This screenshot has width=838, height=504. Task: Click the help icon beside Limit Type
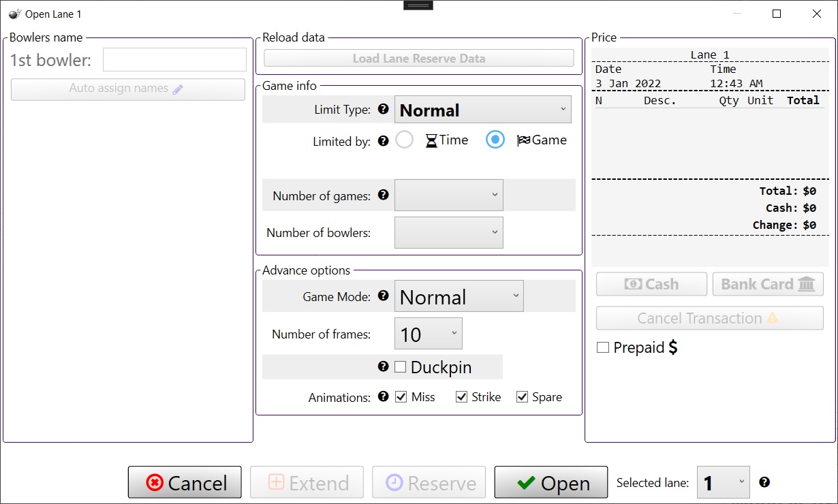(x=383, y=109)
